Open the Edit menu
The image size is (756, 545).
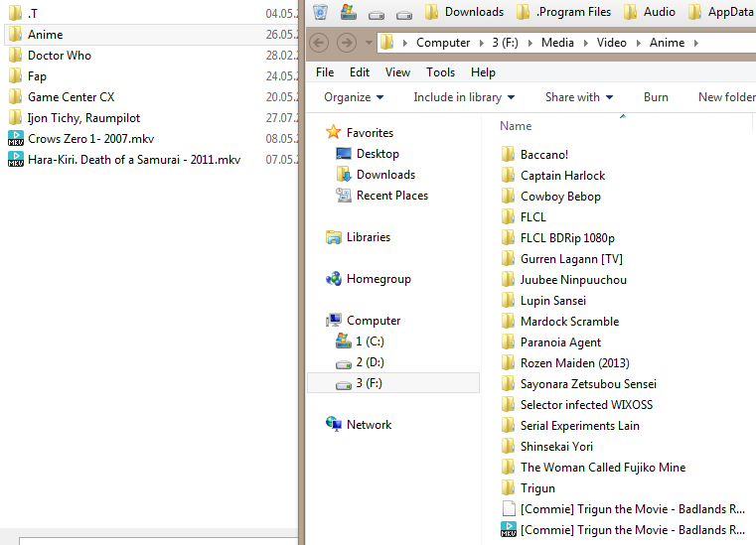point(360,72)
